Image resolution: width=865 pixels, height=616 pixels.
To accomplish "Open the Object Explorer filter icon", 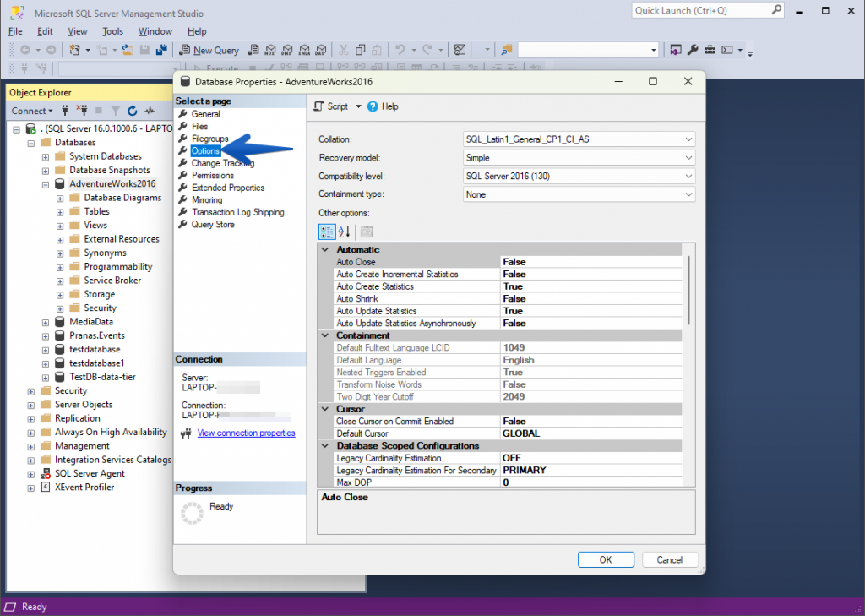I will point(116,111).
